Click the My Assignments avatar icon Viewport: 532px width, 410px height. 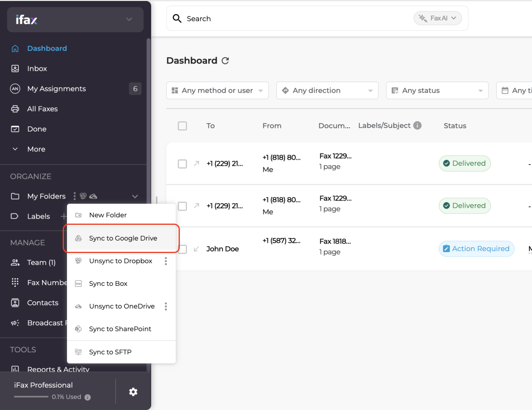point(15,88)
